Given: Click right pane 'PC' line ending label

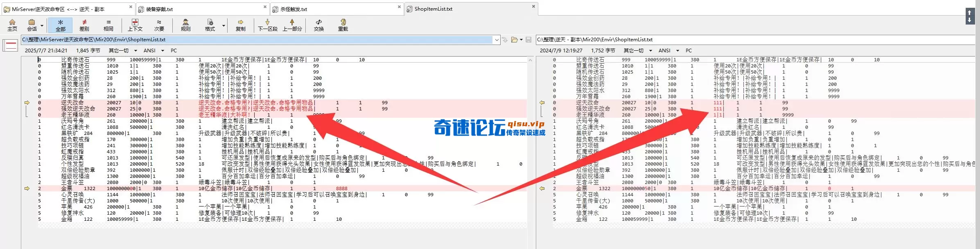Looking at the screenshot, I should (x=689, y=51).
